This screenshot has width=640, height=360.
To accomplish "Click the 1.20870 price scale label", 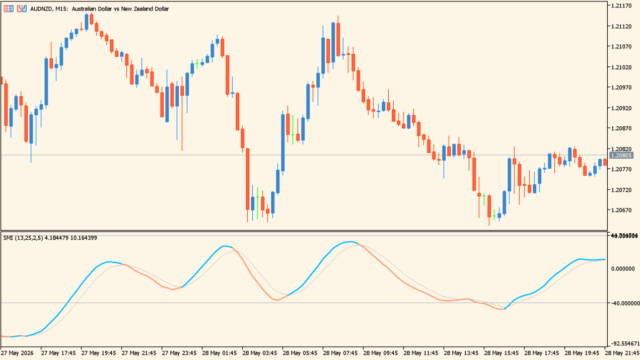I will tap(621, 129).
